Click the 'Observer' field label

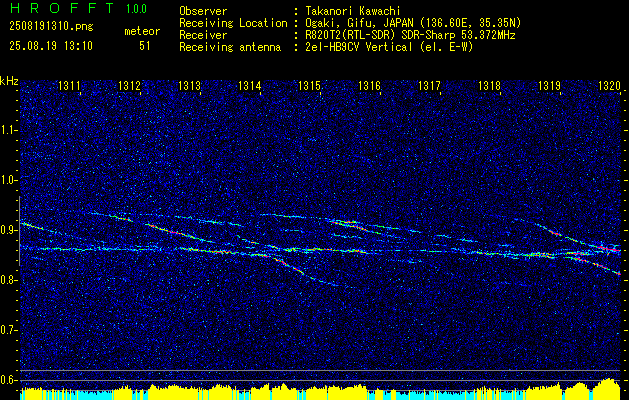(x=203, y=11)
